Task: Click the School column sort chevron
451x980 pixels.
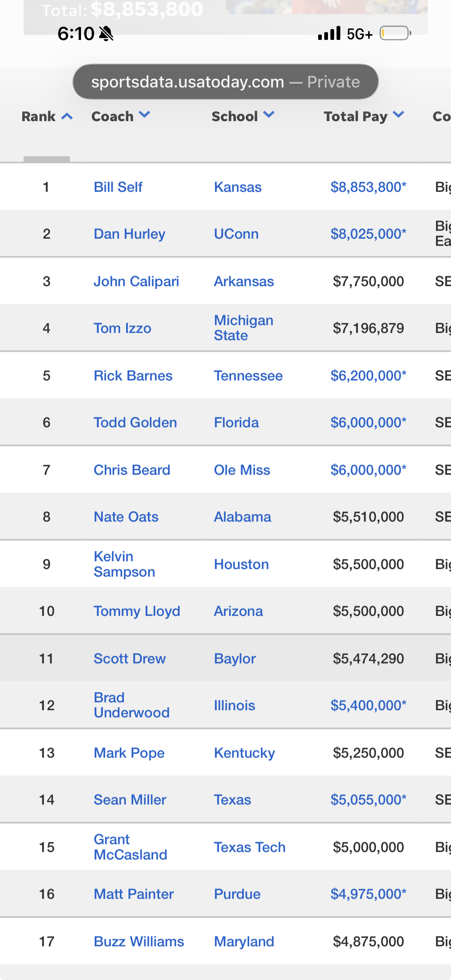Action: (269, 114)
